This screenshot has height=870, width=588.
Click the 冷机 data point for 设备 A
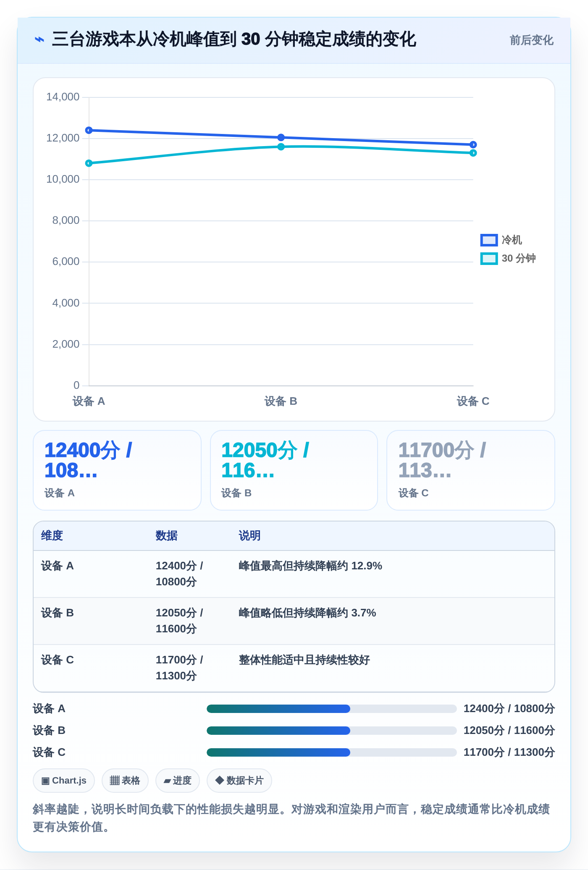[89, 130]
